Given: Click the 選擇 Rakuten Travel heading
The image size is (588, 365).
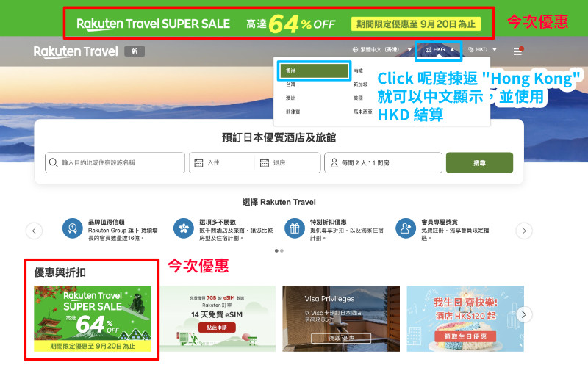Looking at the screenshot, I should tap(279, 203).
